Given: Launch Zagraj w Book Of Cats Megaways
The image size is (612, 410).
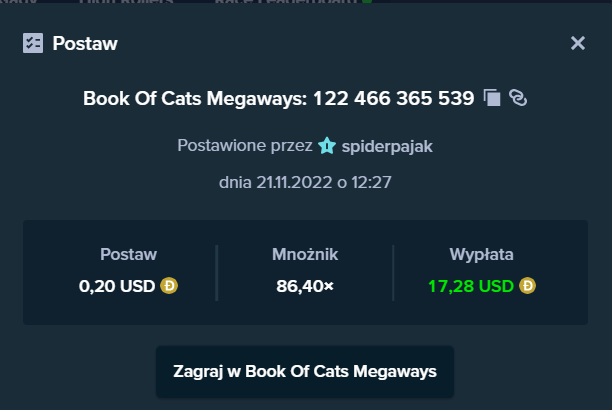Looking at the screenshot, I should coord(305,372).
